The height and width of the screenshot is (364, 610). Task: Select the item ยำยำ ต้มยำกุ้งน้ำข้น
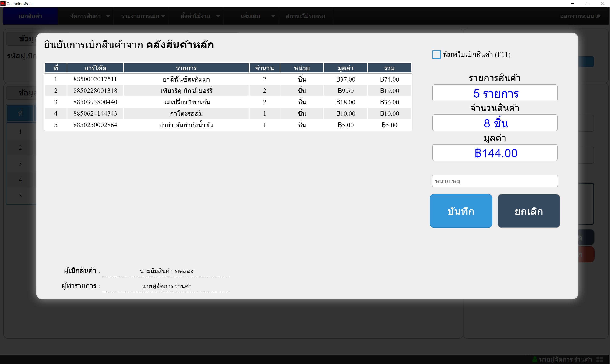pyautogui.click(x=186, y=125)
